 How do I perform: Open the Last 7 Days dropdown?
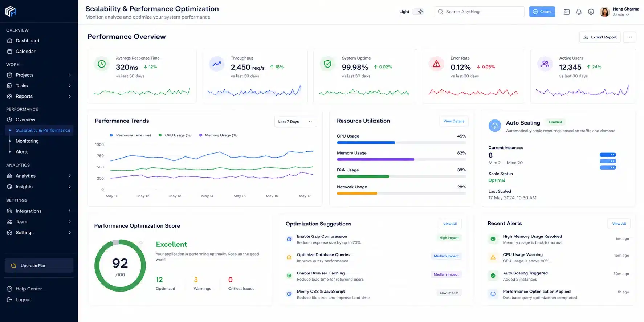pyautogui.click(x=295, y=122)
